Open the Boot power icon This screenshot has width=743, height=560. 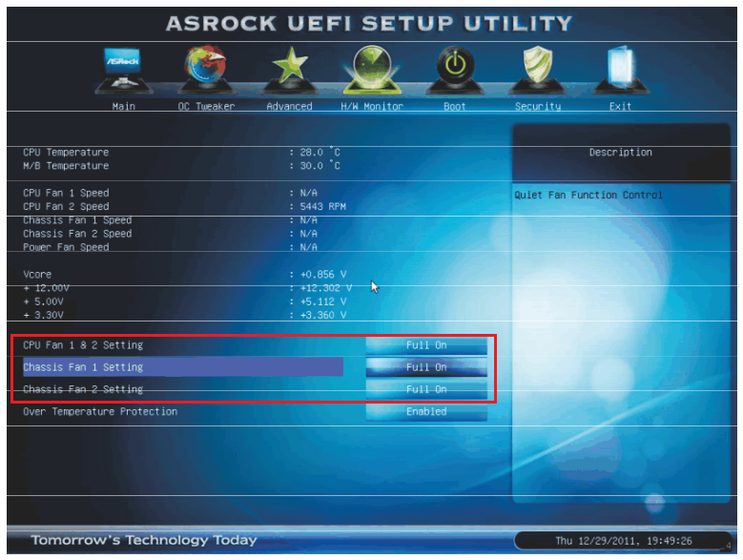(x=455, y=70)
